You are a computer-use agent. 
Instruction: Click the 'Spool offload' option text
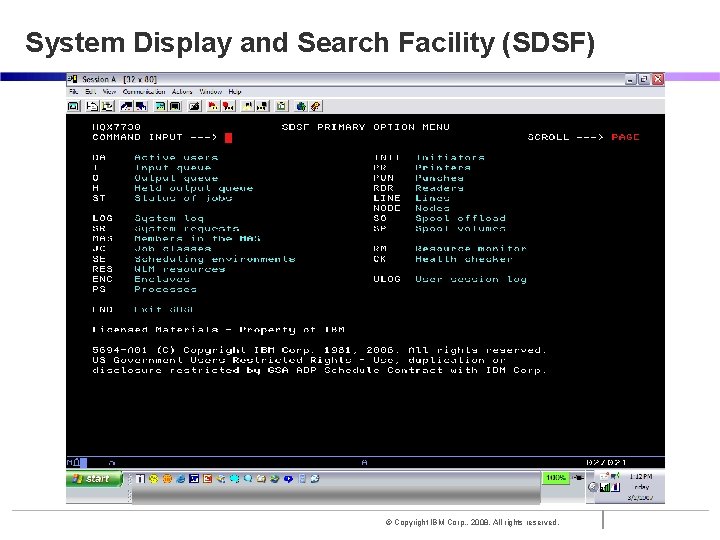[x=461, y=219]
